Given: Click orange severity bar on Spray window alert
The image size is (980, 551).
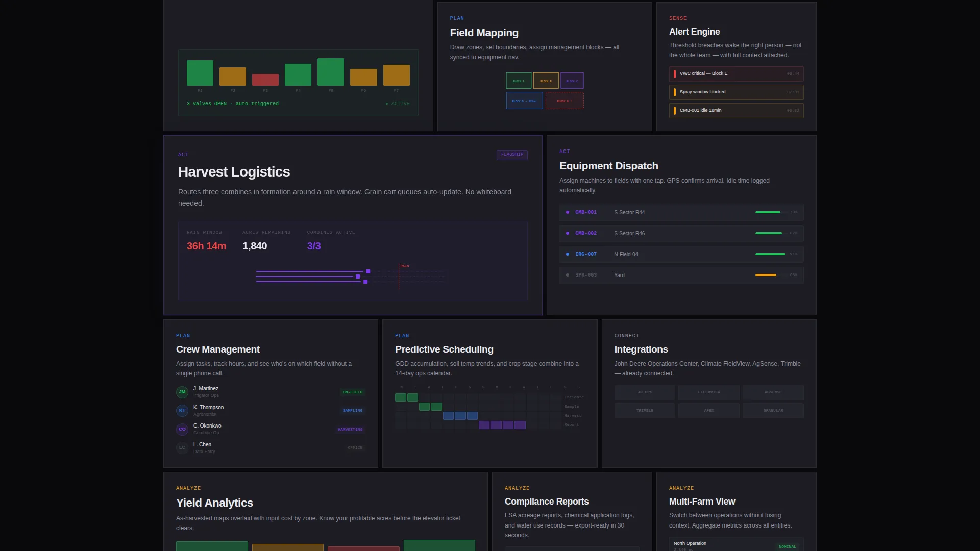Looking at the screenshot, I should (x=675, y=92).
